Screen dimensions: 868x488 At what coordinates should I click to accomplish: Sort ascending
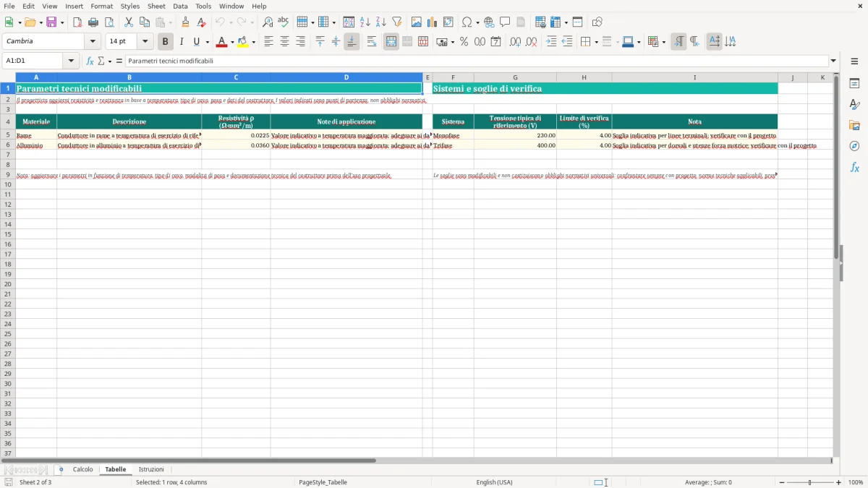[365, 22]
